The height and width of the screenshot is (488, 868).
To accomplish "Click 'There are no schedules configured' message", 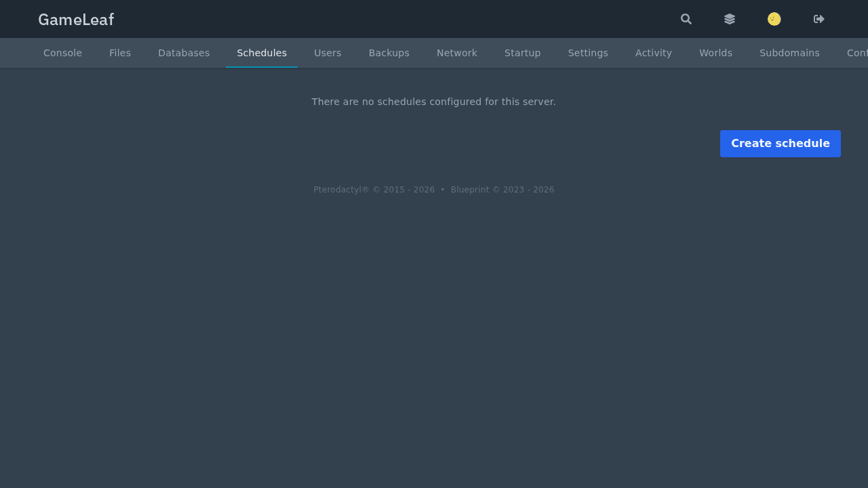I will (434, 102).
